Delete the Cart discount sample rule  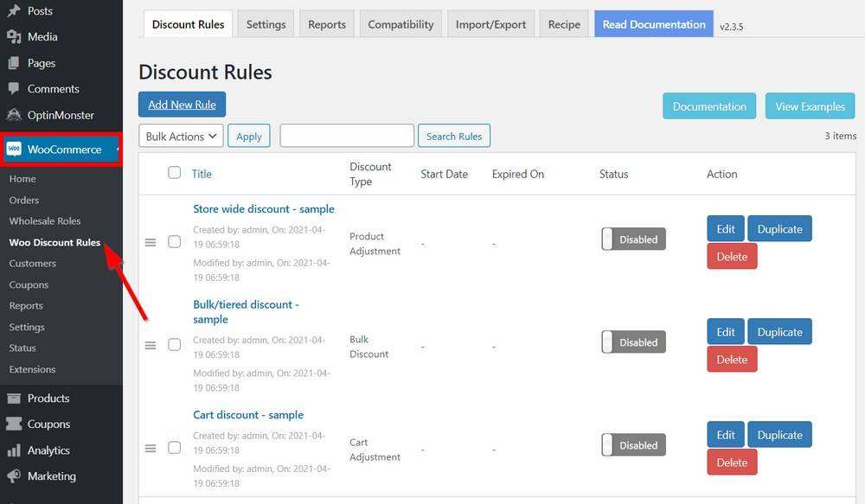point(731,463)
